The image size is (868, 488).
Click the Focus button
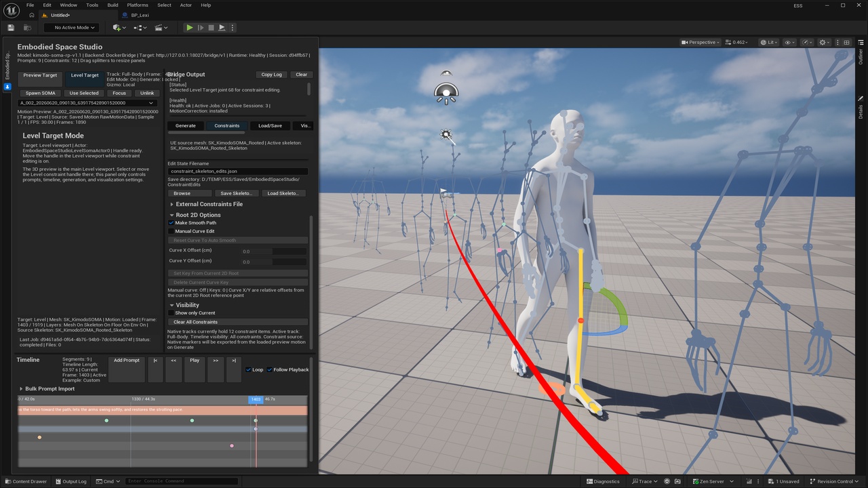[119, 93]
